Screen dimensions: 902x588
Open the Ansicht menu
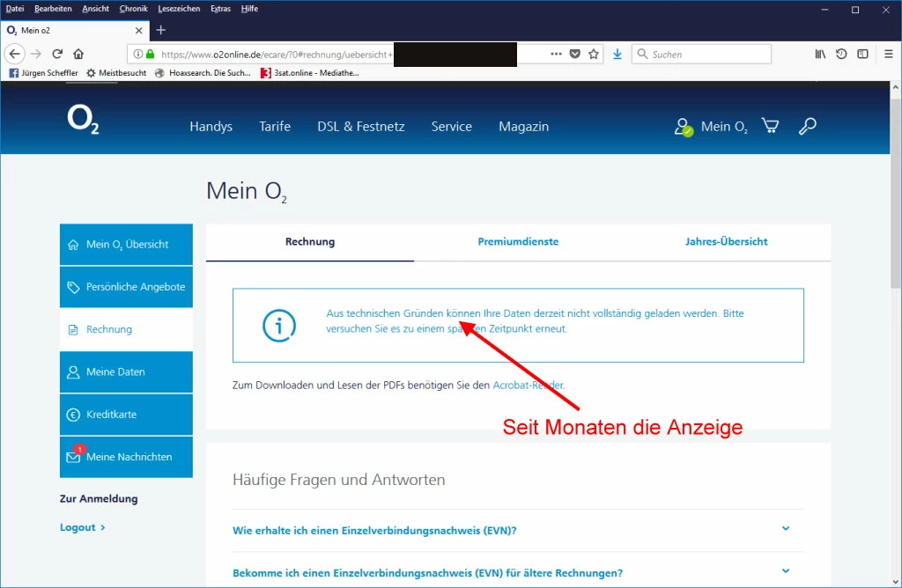[95, 9]
